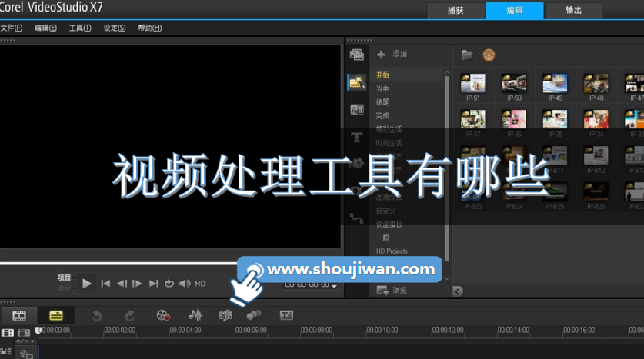This screenshot has width=644, height=359.
Task: Switch to the 捕获 step tab
Action: click(x=456, y=10)
